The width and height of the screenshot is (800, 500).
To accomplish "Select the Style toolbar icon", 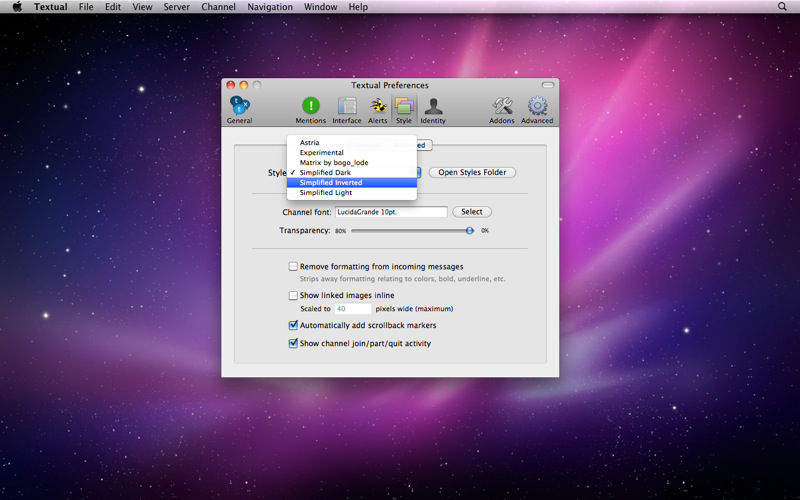I will [404, 110].
